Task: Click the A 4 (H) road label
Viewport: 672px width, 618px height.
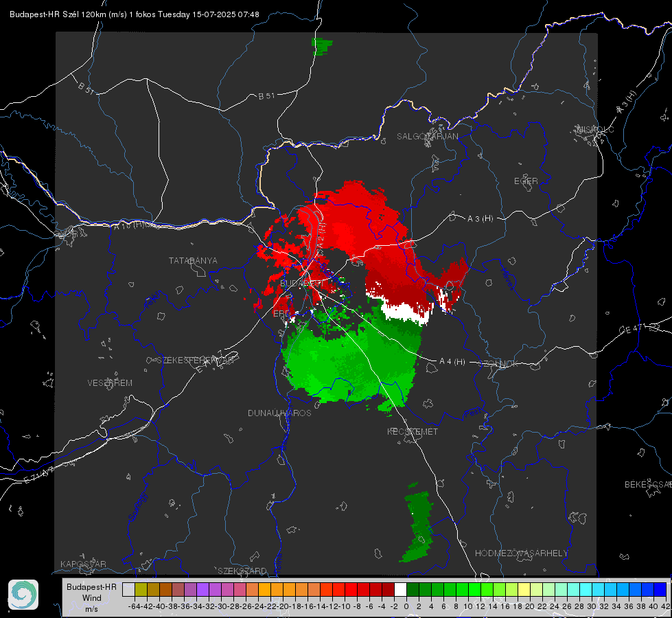Action: 452,362
